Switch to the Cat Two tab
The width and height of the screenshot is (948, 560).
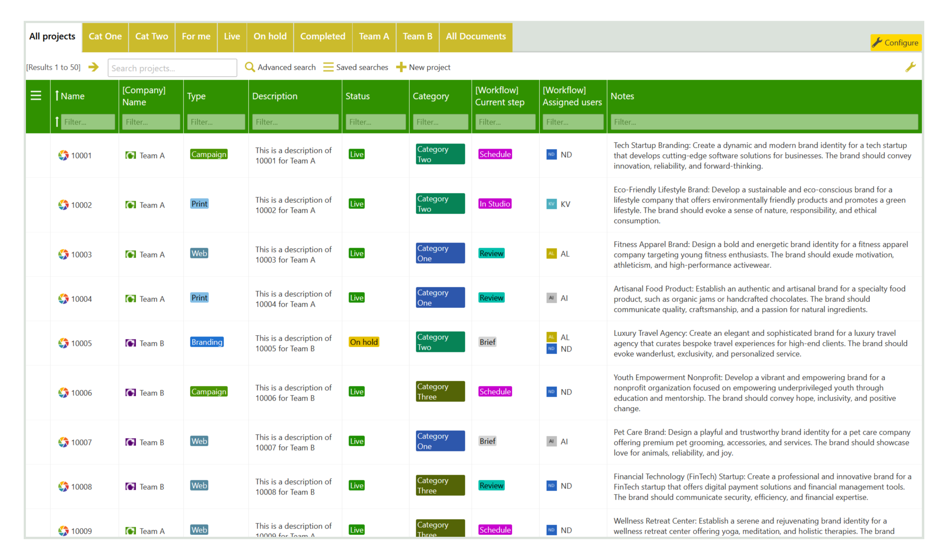(151, 37)
